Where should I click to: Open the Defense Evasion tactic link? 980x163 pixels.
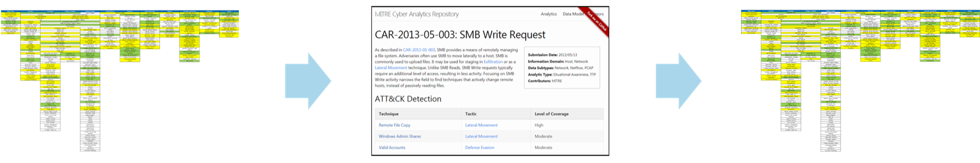(479, 148)
